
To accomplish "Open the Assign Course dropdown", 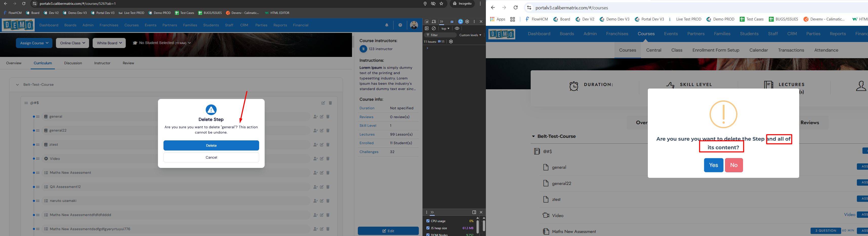I will [x=34, y=43].
